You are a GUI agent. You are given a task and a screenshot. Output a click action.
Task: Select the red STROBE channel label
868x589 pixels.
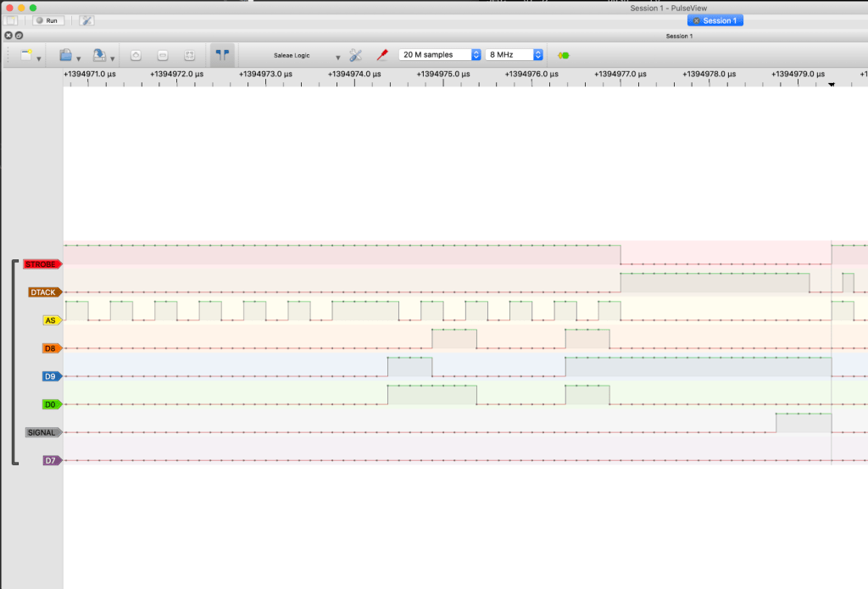(x=42, y=264)
